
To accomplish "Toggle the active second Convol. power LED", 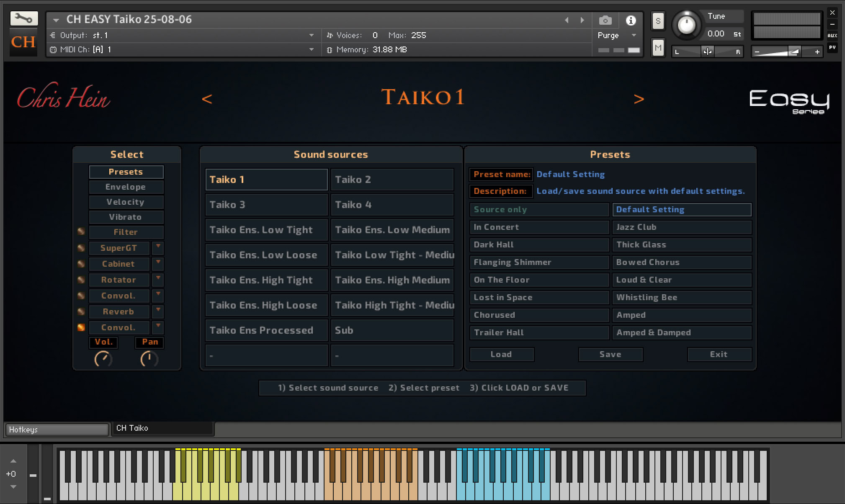I will coord(81,327).
